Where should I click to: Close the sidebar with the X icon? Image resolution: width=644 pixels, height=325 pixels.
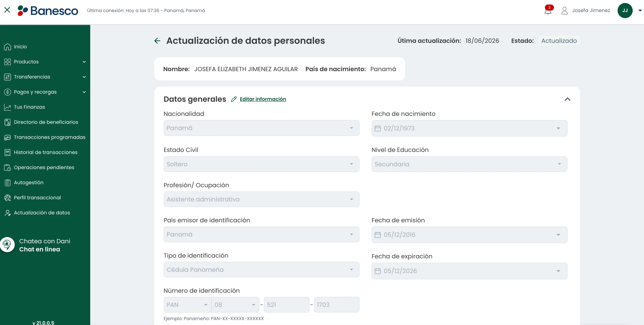(7, 10)
